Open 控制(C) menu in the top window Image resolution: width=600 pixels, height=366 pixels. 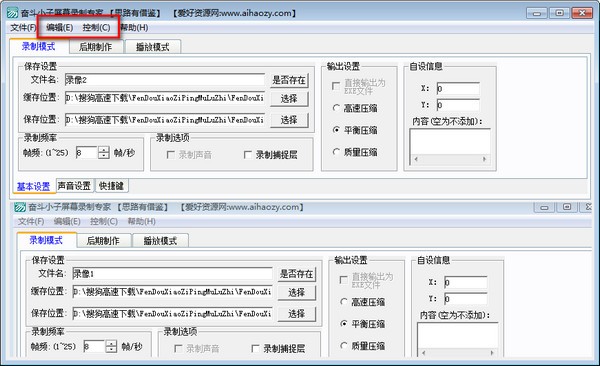(96, 28)
